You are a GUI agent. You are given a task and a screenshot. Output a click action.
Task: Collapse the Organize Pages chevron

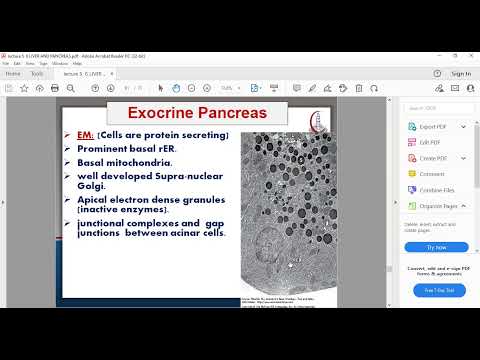pyautogui.click(x=463, y=206)
